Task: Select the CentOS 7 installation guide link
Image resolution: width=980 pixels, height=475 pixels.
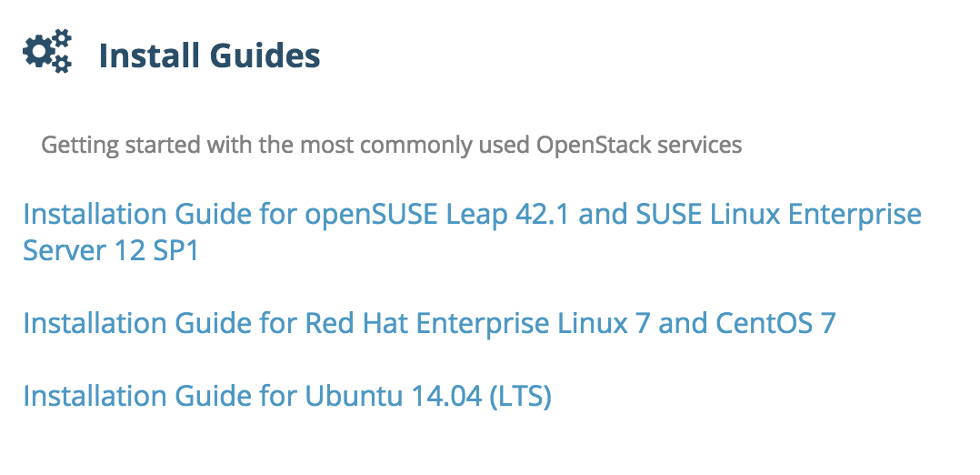Action: point(775,323)
